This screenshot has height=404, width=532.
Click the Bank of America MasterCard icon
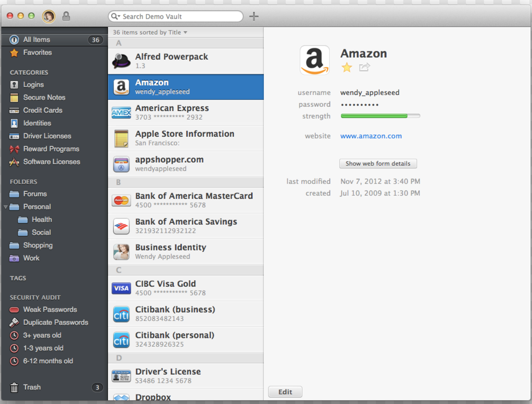tap(121, 200)
